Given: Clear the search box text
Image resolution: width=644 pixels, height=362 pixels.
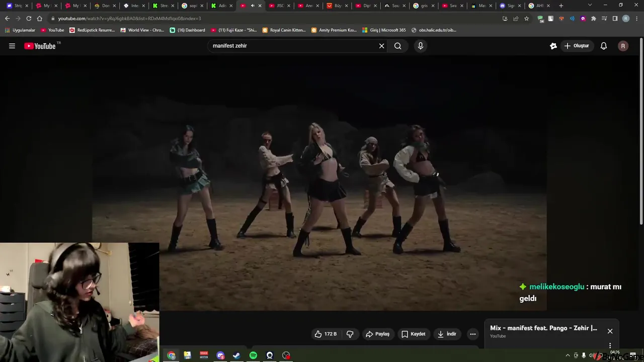Looking at the screenshot, I should click(x=381, y=46).
